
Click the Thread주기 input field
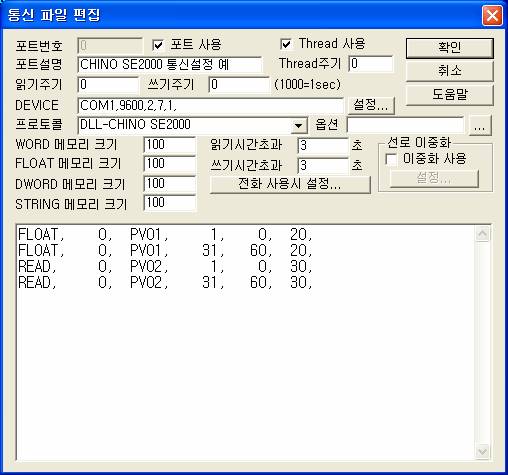(371, 64)
